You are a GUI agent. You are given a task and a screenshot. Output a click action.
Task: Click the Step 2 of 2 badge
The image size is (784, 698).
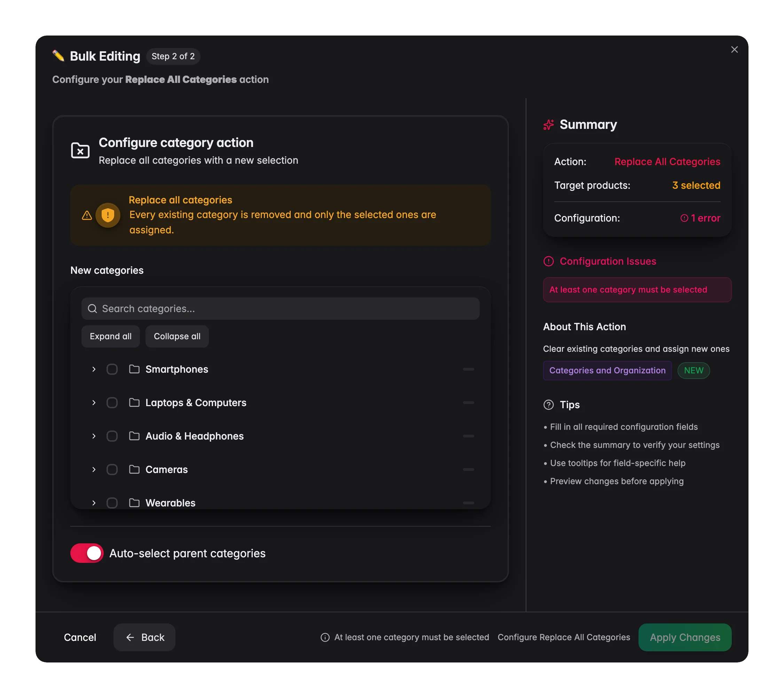click(173, 56)
